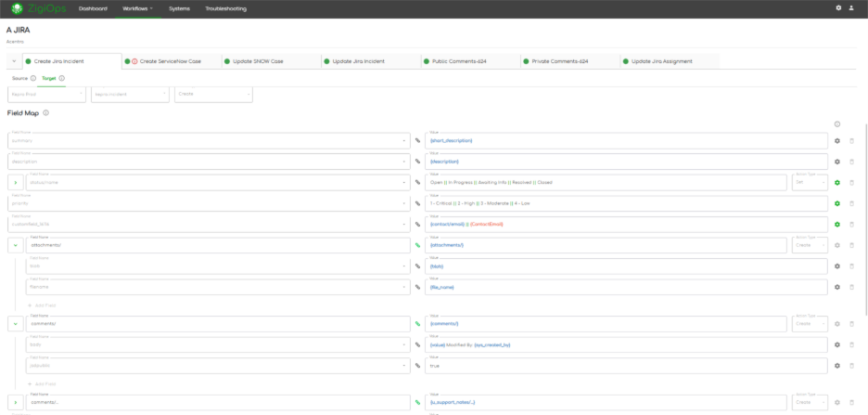Open the Workflows menu
The width and height of the screenshot is (868, 415).
tap(138, 8)
